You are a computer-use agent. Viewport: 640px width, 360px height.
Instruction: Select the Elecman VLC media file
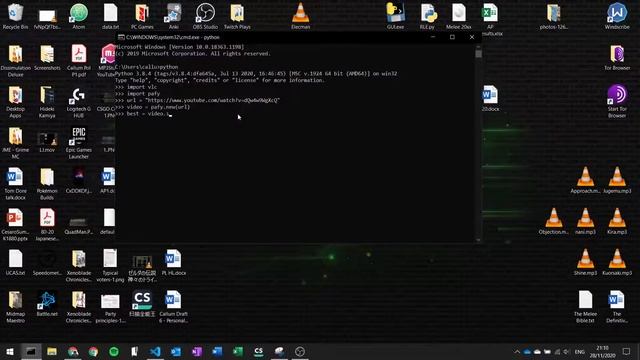300,16
